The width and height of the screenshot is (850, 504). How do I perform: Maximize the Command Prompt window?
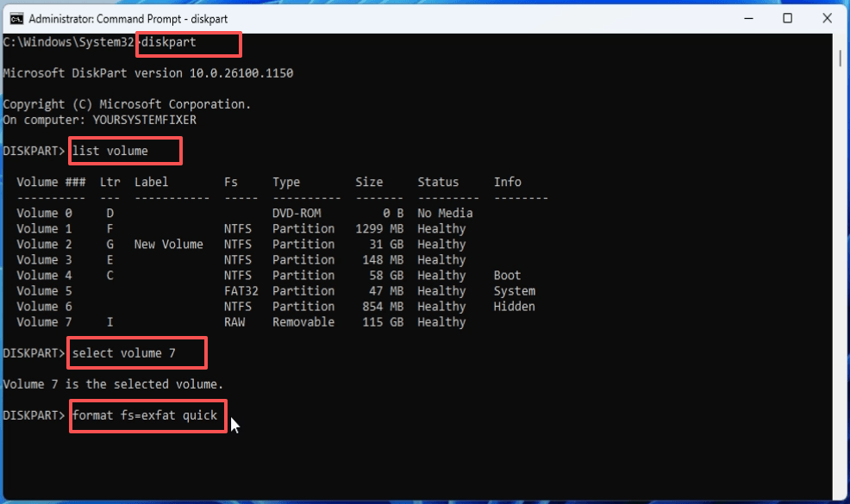[x=788, y=18]
